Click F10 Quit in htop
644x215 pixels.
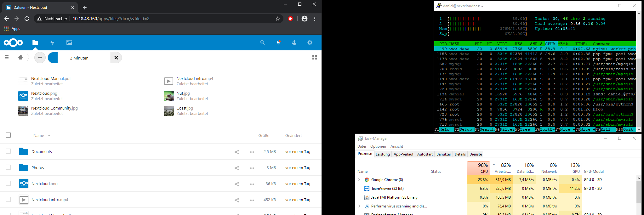(x=625, y=129)
